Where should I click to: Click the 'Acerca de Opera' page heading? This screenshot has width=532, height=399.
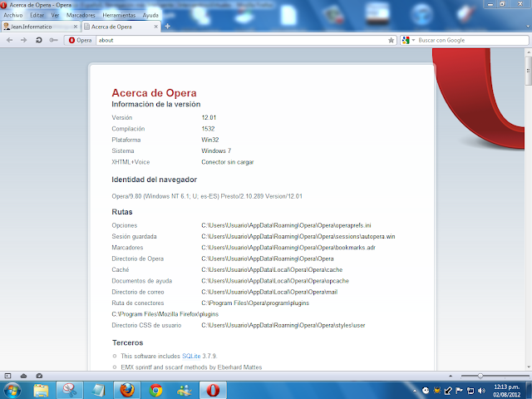[154, 92]
